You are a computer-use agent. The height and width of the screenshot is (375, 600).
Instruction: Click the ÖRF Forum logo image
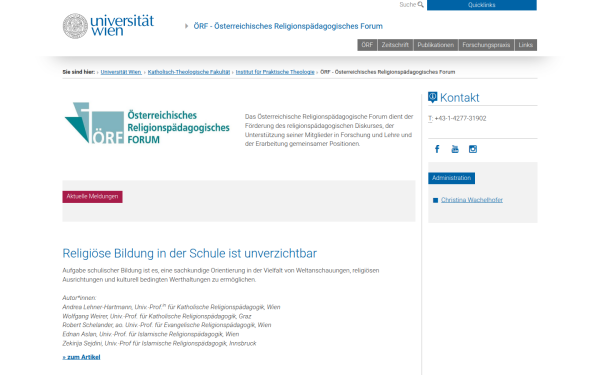click(x=147, y=123)
